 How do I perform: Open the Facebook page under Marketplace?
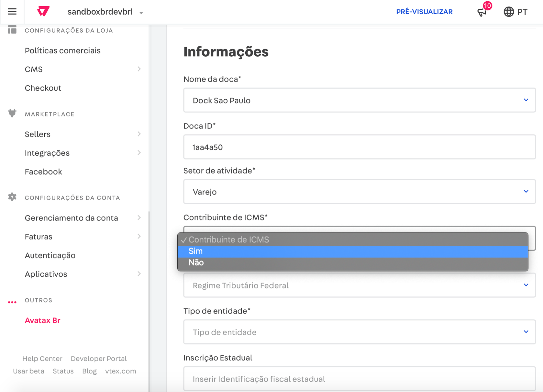pos(43,172)
